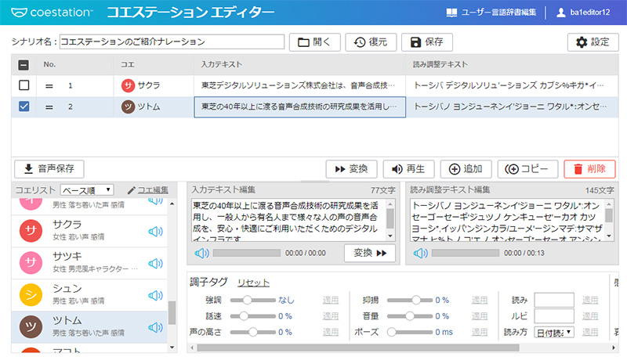Play input text audio speaker icon
Viewport: 627px width, 364px height.
point(202,253)
